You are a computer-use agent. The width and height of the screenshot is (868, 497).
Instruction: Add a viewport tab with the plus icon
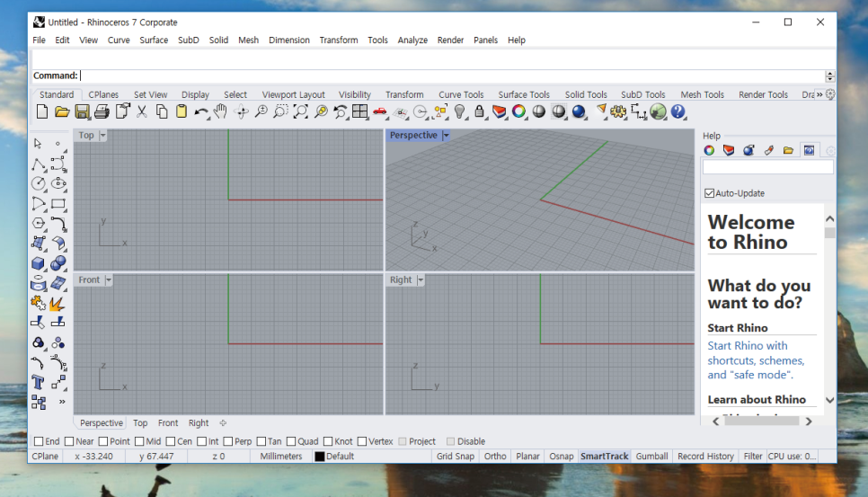pyautogui.click(x=223, y=422)
